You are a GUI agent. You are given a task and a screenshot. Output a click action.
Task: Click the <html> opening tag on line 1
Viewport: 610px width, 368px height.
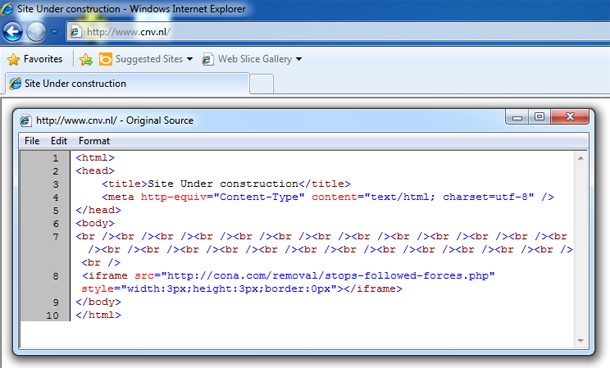pyautogui.click(x=95, y=158)
